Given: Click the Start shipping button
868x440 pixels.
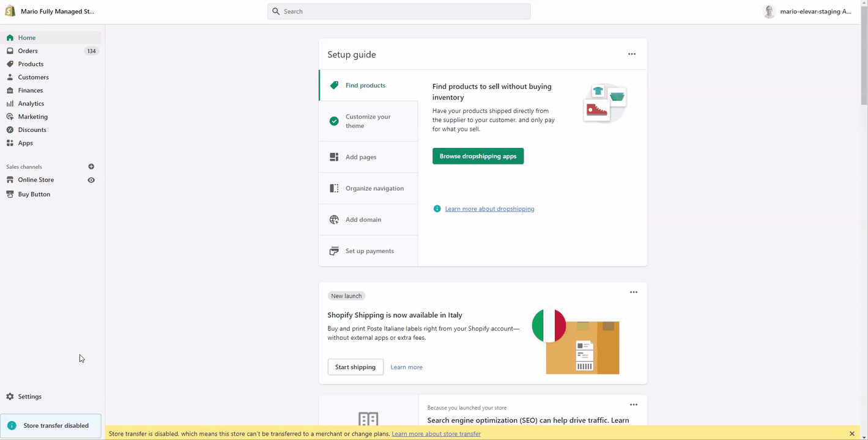Looking at the screenshot, I should (355, 367).
